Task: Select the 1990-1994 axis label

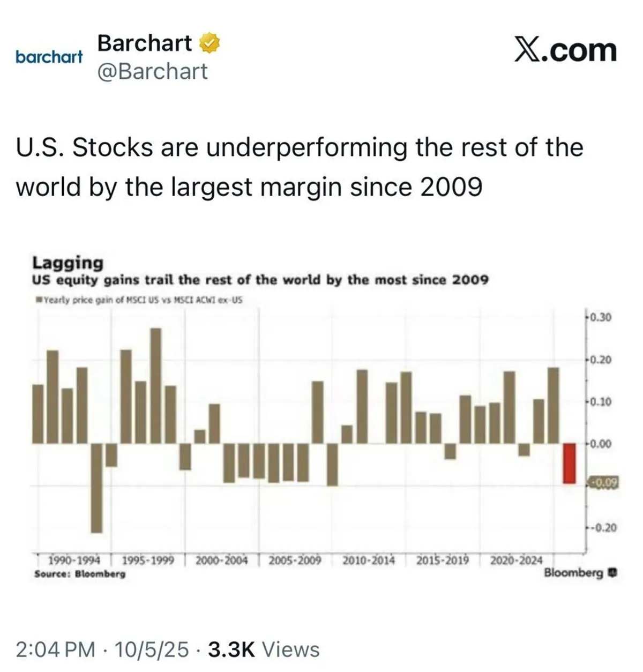Action: point(74,561)
